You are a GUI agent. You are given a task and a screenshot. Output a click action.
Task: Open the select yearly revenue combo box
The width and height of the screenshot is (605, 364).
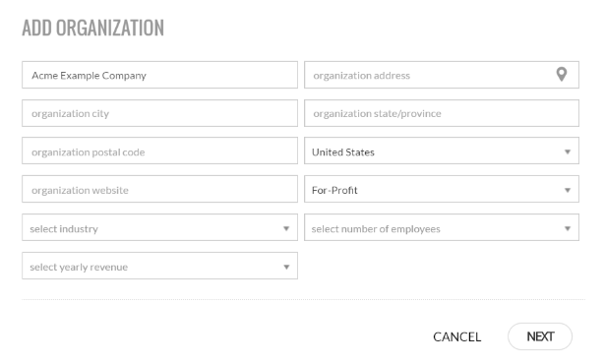tap(159, 266)
